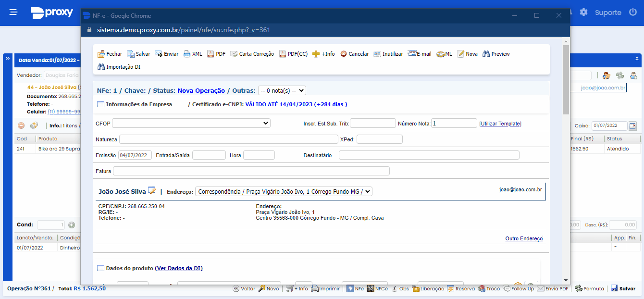Click the plus icon next to Cond field
The image size is (644, 299).
[72, 224]
